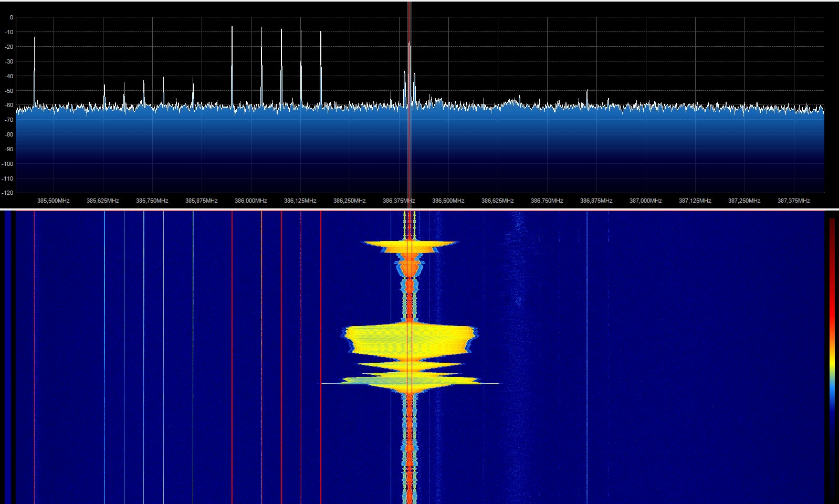Click the 386,750MHz frequency axis label
The height and width of the screenshot is (504, 839).
point(547,201)
